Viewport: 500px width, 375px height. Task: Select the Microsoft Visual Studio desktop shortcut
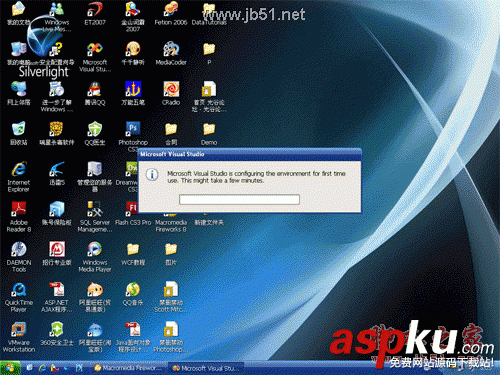(x=95, y=49)
